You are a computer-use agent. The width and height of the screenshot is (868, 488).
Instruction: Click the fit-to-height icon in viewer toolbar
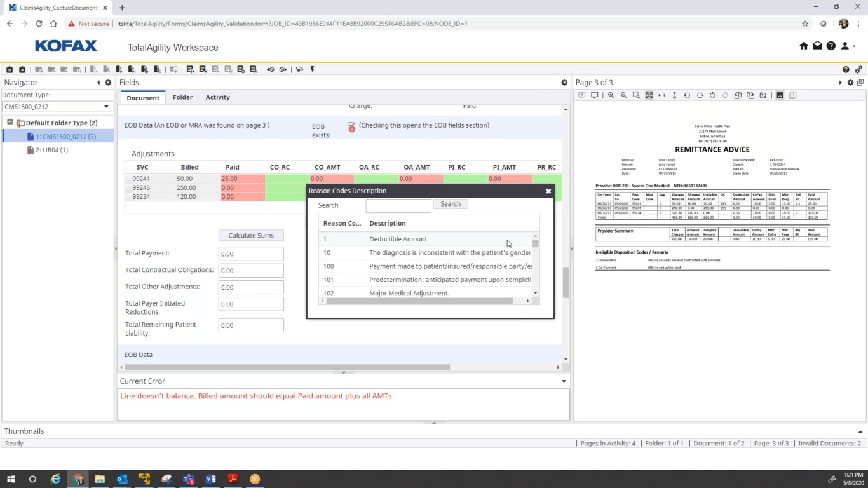[x=674, y=95]
